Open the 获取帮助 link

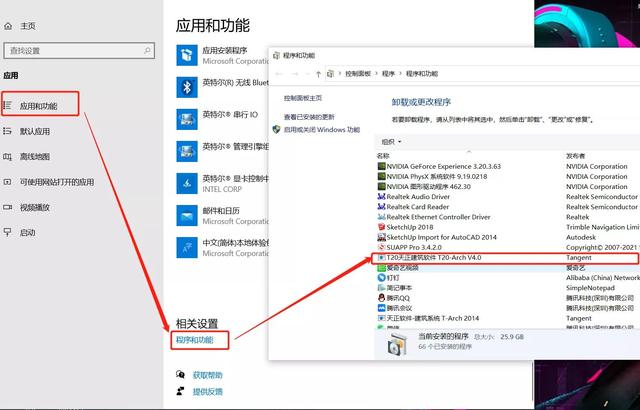207,375
